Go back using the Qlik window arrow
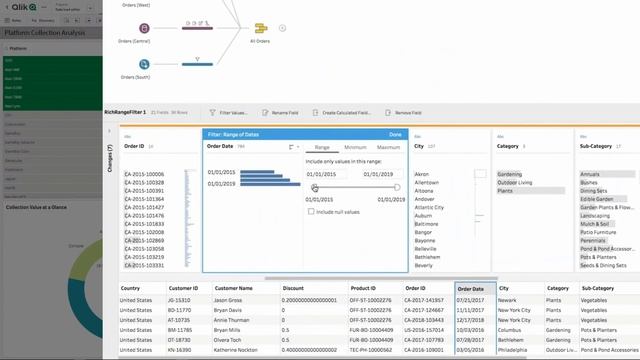 (7, 7)
